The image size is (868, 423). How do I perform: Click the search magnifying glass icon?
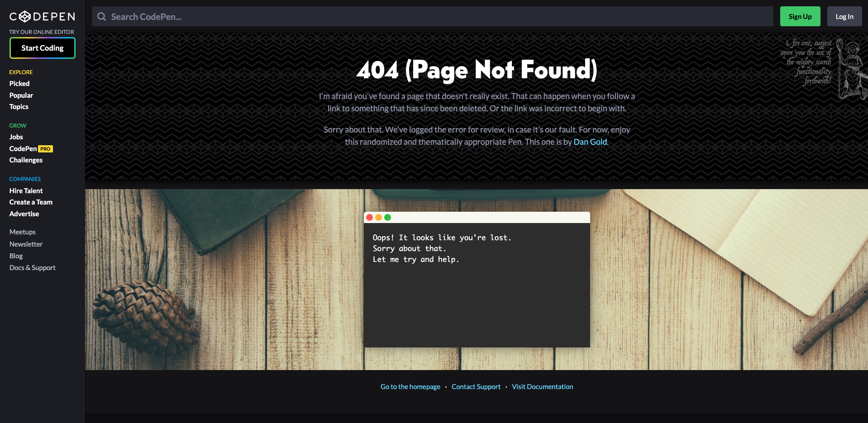pyautogui.click(x=101, y=16)
